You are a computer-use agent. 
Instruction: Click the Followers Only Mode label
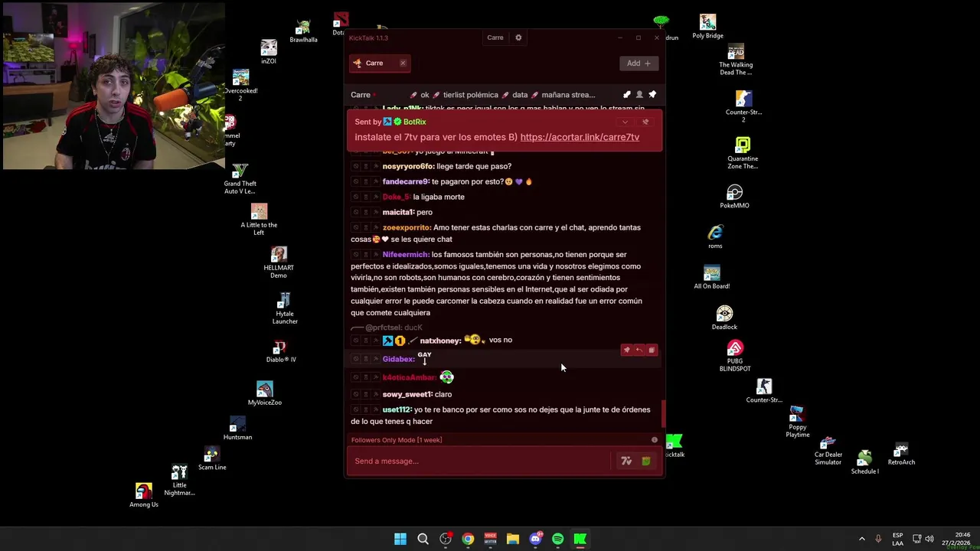[397, 440]
